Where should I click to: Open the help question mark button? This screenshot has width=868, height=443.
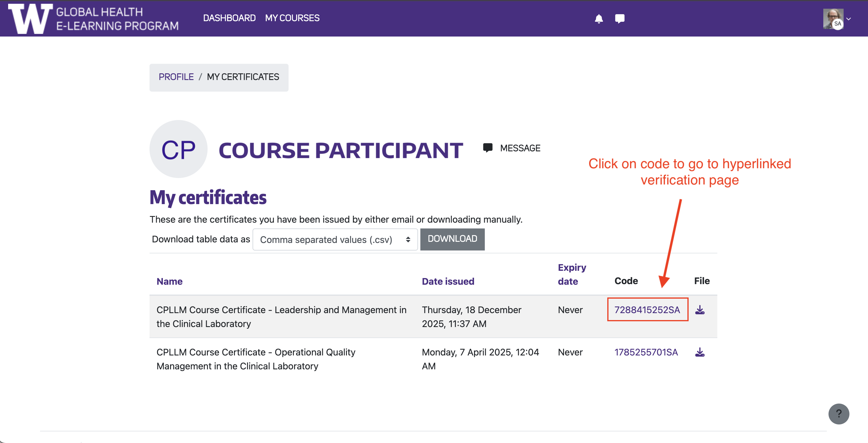pos(838,414)
